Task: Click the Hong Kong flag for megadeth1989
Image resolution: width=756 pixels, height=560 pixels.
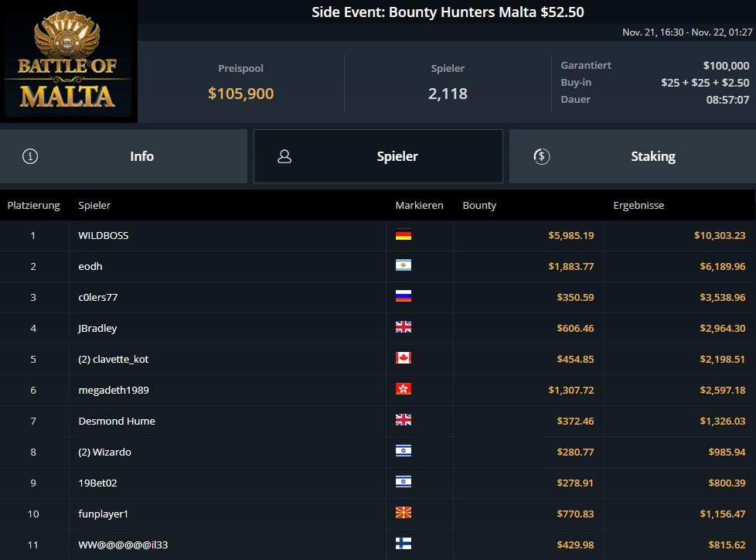Action: [403, 390]
